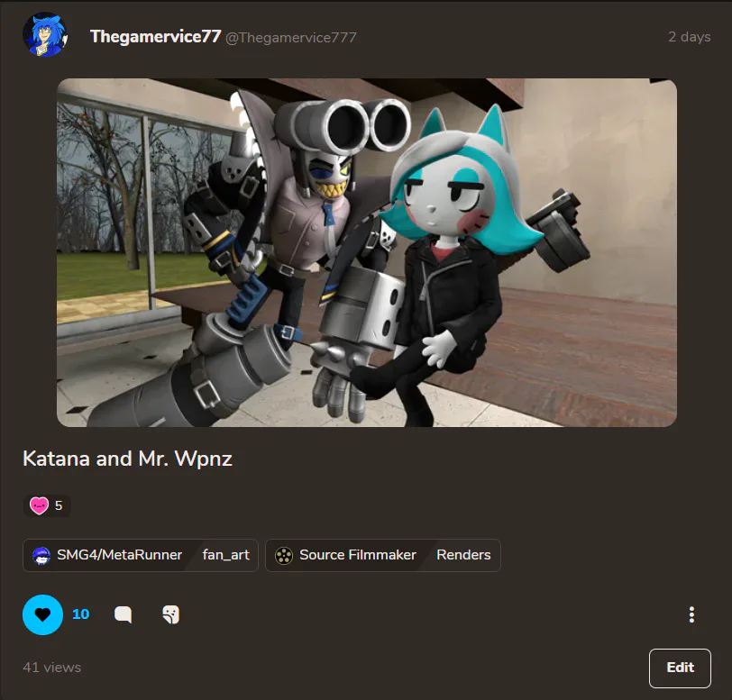Click the SMG4/MetaRunner community icon
This screenshot has height=700, width=732.
pyautogui.click(x=41, y=556)
